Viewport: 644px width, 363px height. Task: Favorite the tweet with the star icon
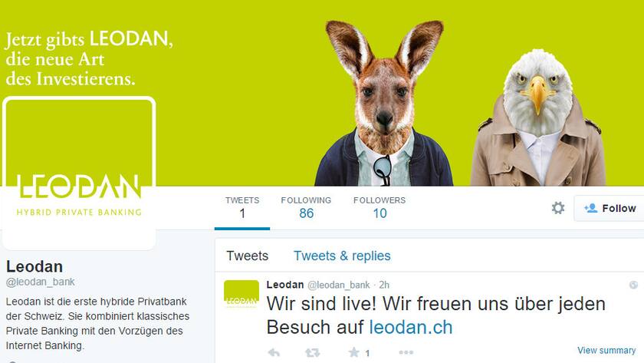point(353,352)
